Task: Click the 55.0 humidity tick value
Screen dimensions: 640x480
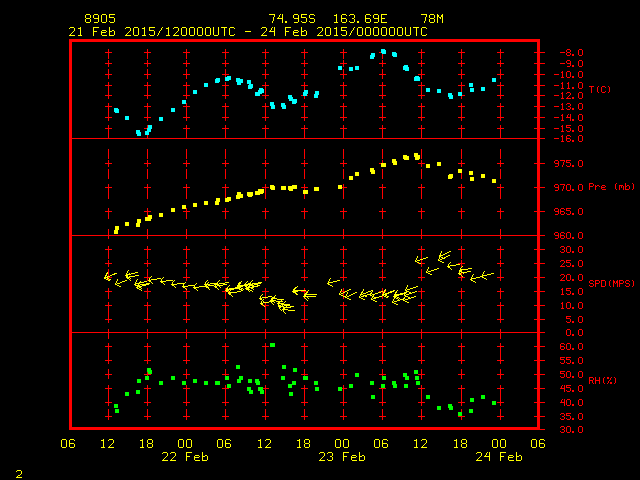Action: click(x=571, y=361)
